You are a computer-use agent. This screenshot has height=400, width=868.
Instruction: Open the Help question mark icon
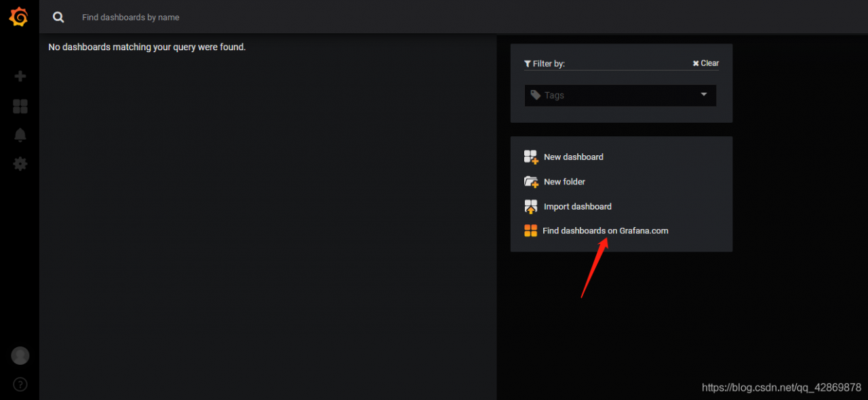point(20,384)
